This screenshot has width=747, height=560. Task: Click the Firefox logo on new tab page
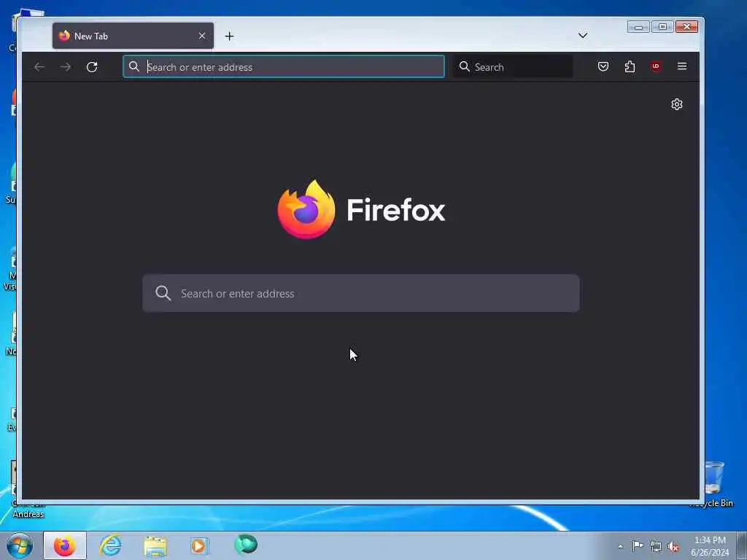tap(361, 209)
